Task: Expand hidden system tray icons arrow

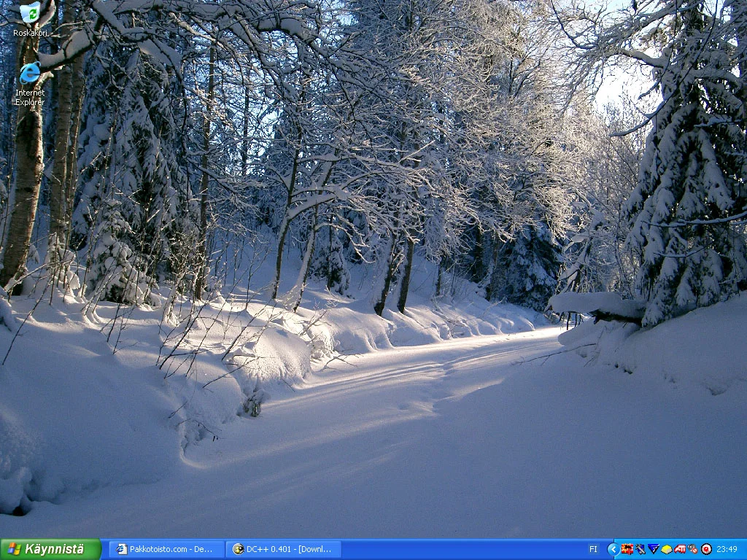Action: point(613,549)
